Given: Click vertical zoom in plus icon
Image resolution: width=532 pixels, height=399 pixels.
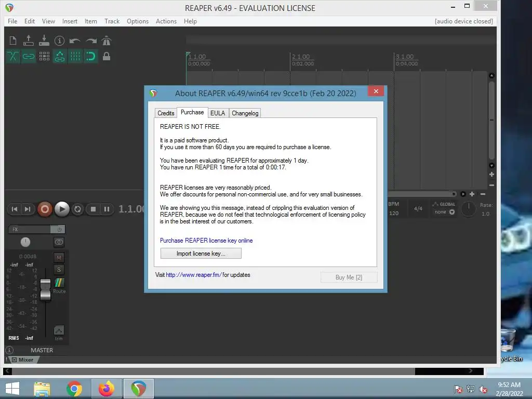Looking at the screenshot, I should 491,175.
